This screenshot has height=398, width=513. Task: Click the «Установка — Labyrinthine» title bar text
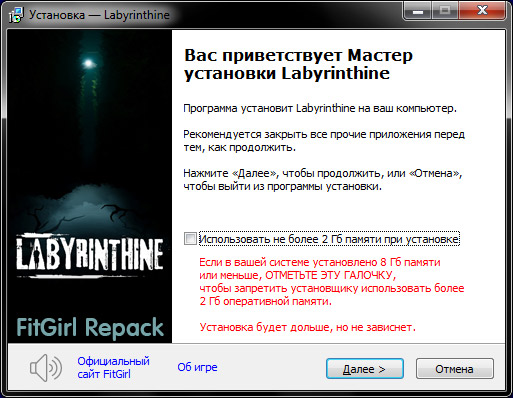click(x=99, y=15)
